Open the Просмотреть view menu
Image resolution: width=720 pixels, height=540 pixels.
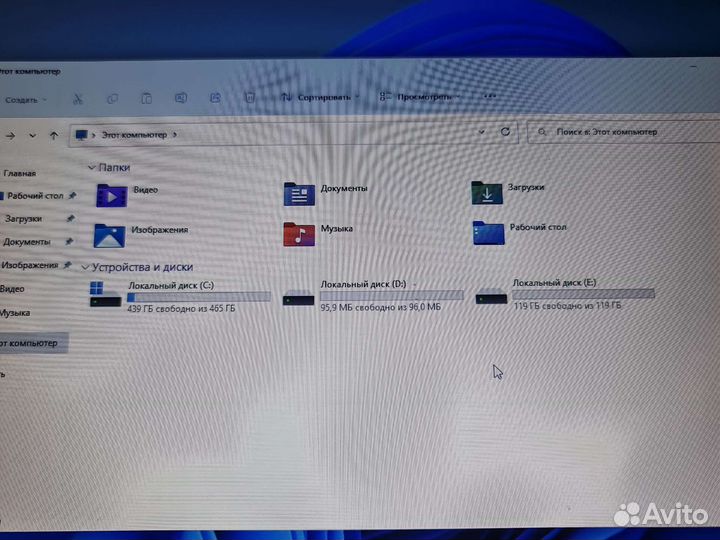[420, 96]
